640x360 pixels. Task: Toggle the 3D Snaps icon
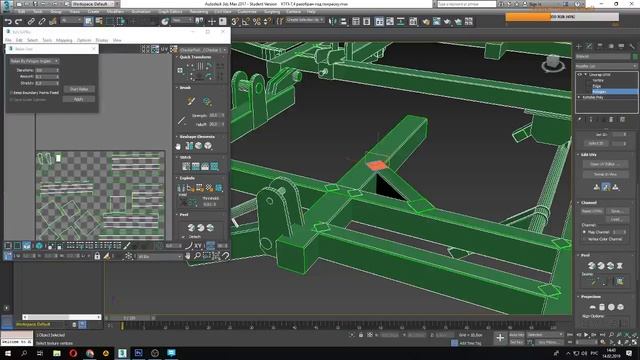click(235, 21)
